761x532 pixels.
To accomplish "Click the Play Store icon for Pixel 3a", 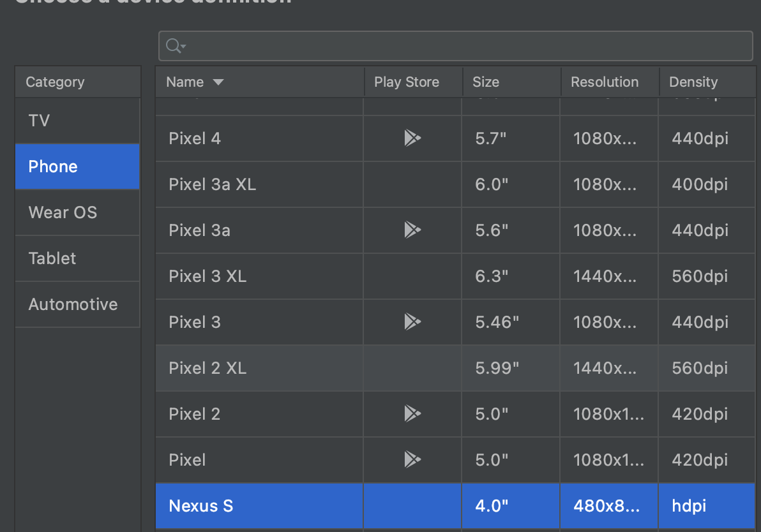I will pos(412,230).
